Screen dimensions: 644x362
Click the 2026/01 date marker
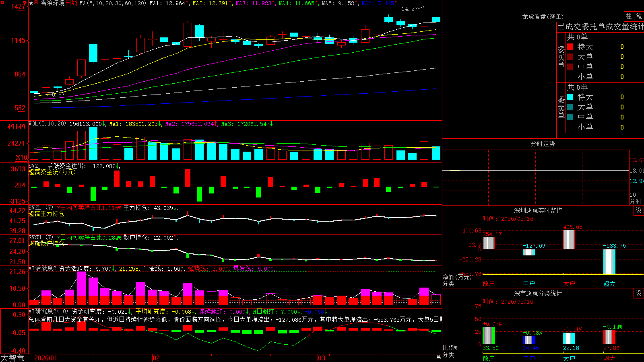tap(45, 358)
